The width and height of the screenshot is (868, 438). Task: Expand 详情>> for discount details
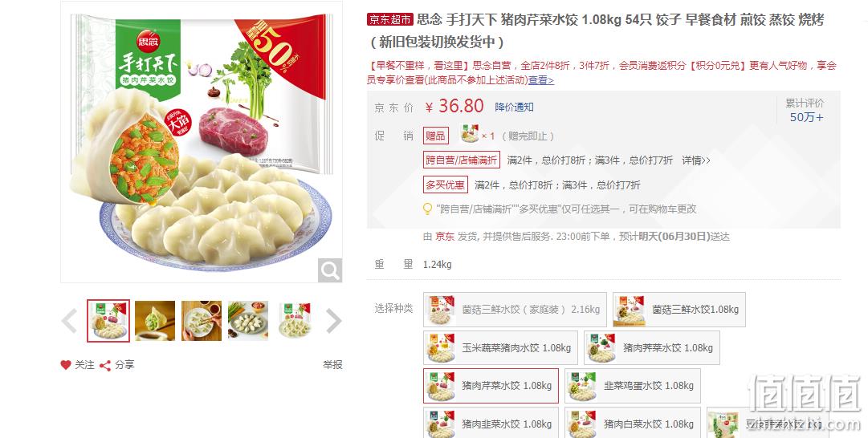point(696,160)
